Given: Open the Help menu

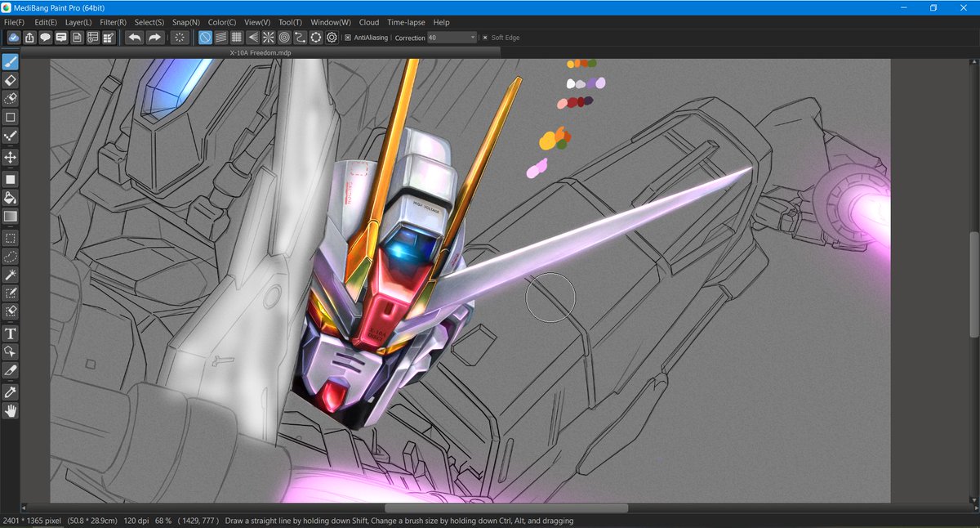Looking at the screenshot, I should pyautogui.click(x=441, y=22).
